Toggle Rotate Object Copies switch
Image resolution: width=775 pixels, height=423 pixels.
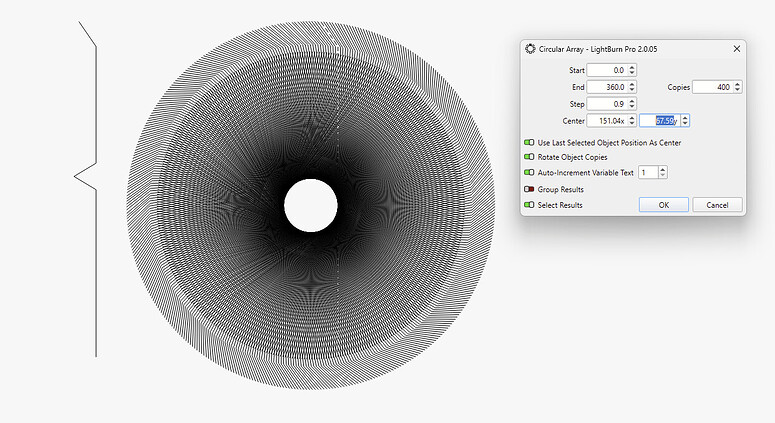(x=529, y=157)
